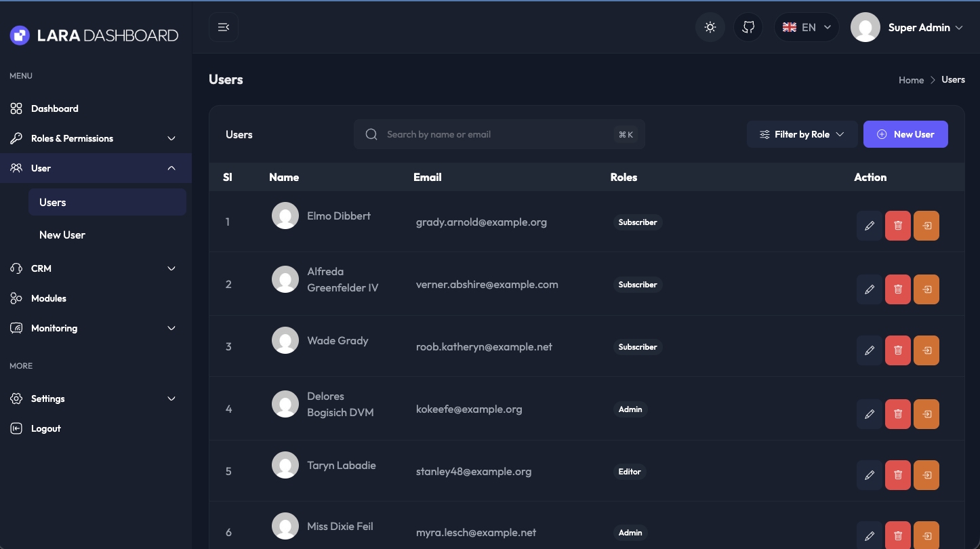Click red trash icon for Wade Grady
The height and width of the screenshot is (549, 980).
click(x=898, y=351)
